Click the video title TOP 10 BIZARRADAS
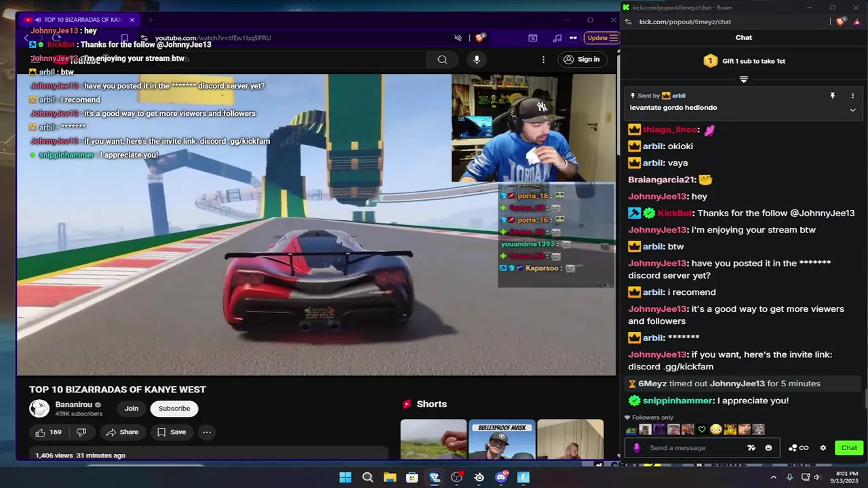This screenshot has width=868, height=488. point(117,390)
